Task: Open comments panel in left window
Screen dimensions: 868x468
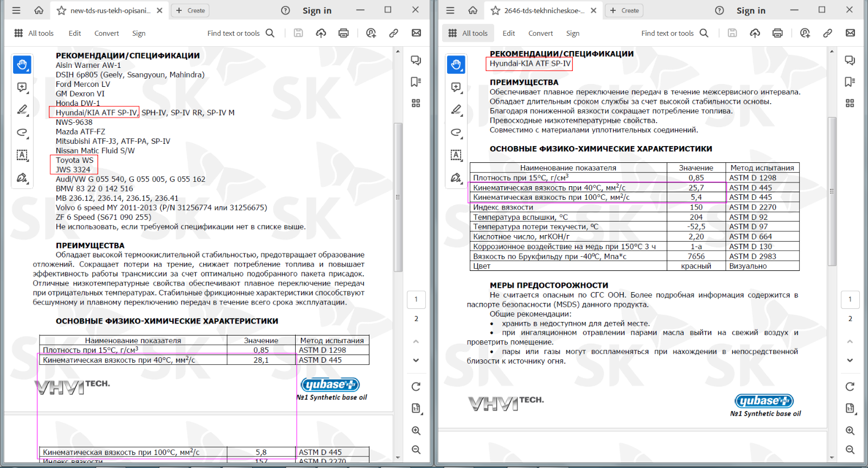Action: pos(416,60)
